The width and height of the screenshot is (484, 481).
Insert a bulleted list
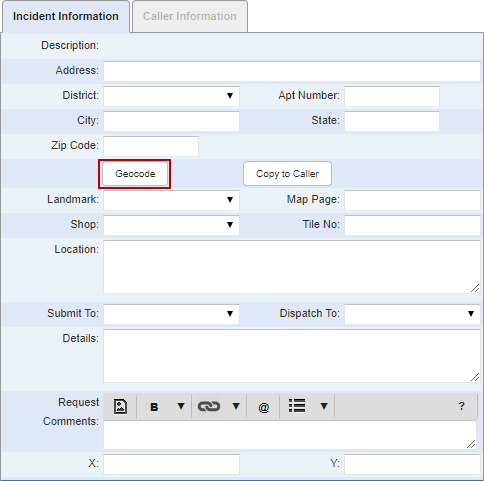(297, 406)
